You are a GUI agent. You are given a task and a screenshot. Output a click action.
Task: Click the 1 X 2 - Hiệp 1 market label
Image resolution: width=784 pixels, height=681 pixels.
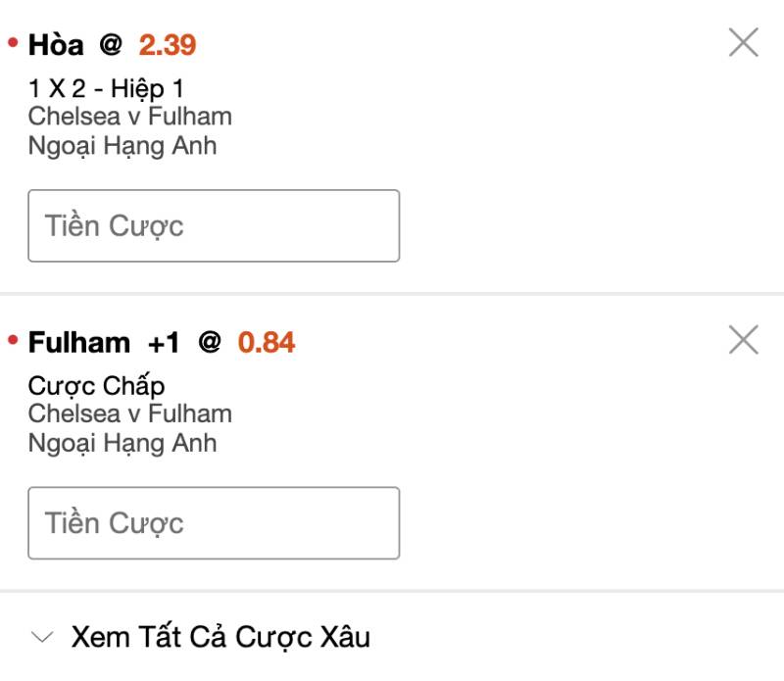coord(106,89)
